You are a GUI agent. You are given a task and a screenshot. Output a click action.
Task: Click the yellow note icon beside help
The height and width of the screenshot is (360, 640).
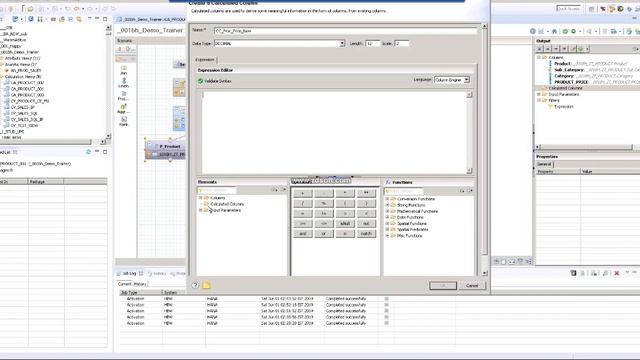(x=207, y=285)
